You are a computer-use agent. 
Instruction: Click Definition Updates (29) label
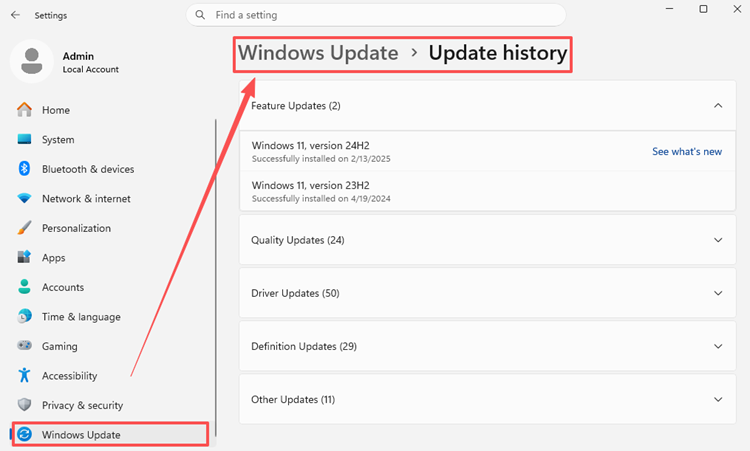click(304, 346)
